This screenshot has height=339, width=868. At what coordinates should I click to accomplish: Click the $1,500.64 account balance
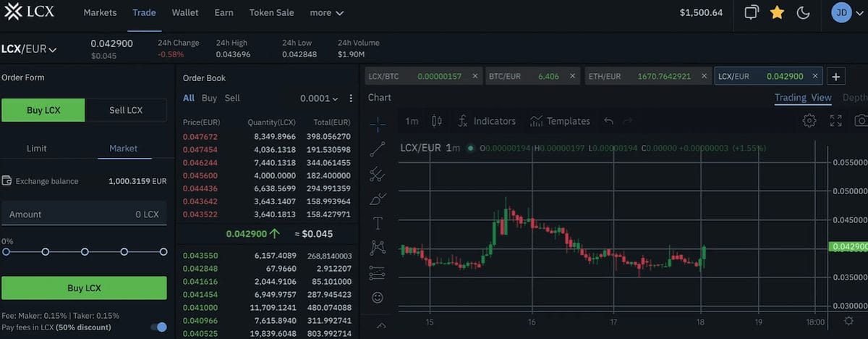pyautogui.click(x=701, y=12)
